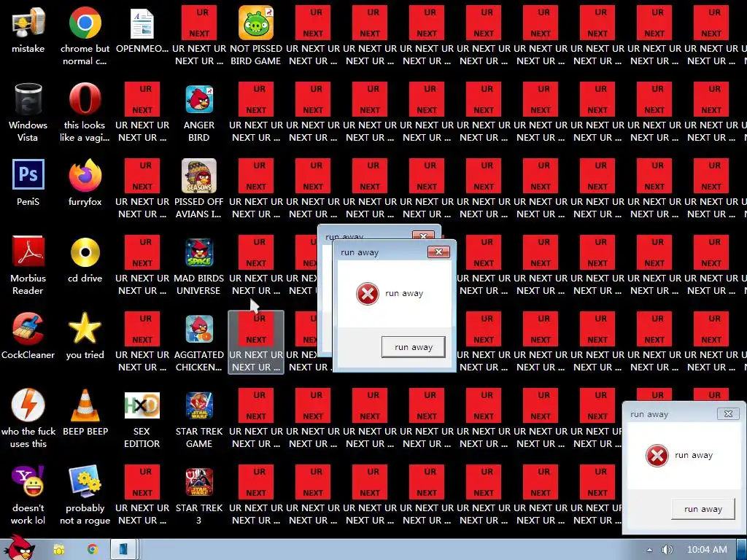Open Chrome from the taskbar
The image size is (747, 560).
click(93, 550)
